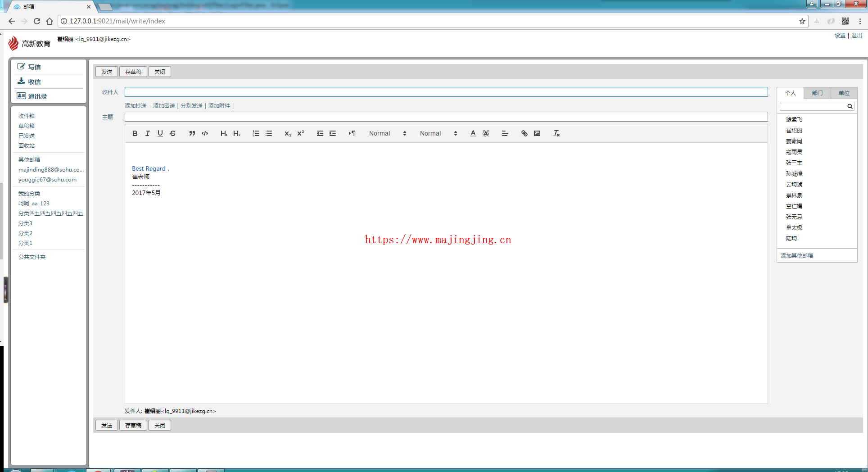Viewport: 868px width, 472px height.
Task: Click 添加密送 link
Action: pyautogui.click(x=164, y=106)
